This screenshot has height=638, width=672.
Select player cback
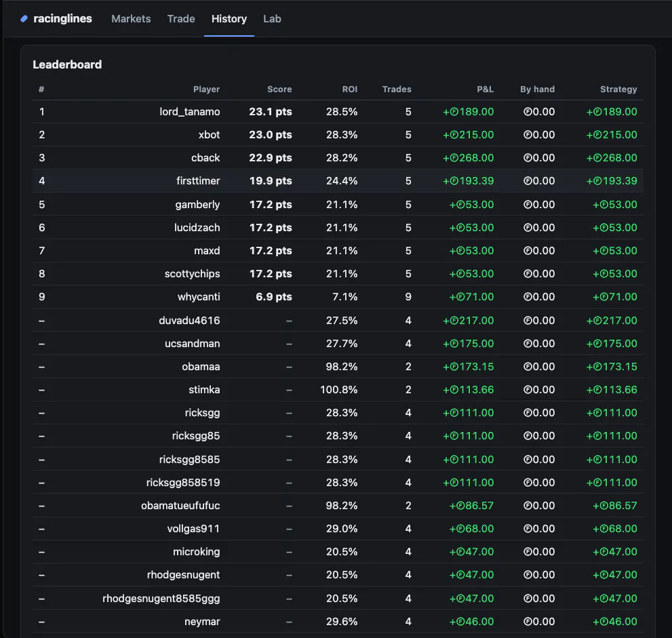(x=205, y=158)
